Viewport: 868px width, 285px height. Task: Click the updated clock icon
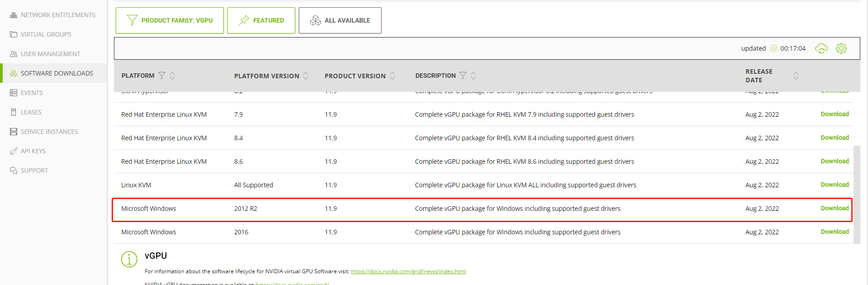tap(773, 48)
